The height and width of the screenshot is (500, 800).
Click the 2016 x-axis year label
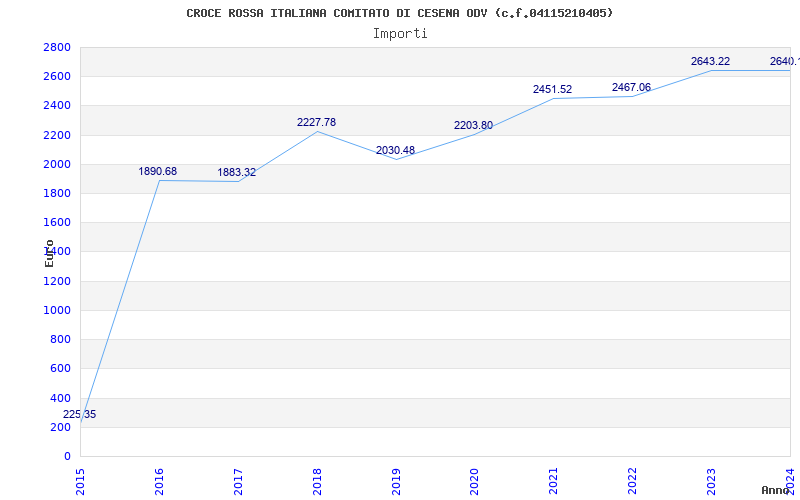[159, 482]
